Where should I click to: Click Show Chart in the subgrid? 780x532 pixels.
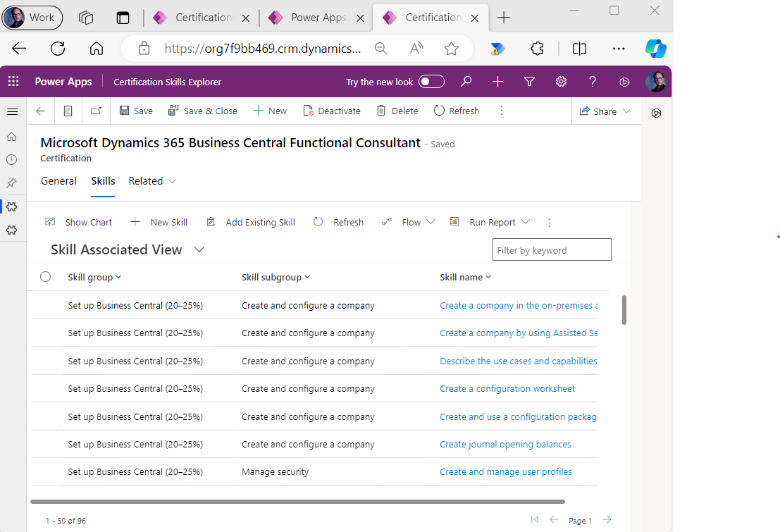pos(79,223)
